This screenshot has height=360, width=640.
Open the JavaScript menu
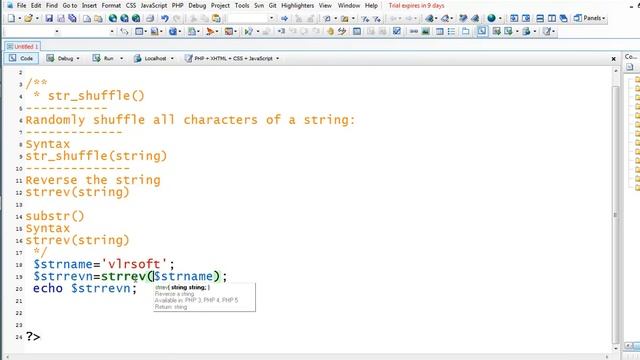pos(153,6)
